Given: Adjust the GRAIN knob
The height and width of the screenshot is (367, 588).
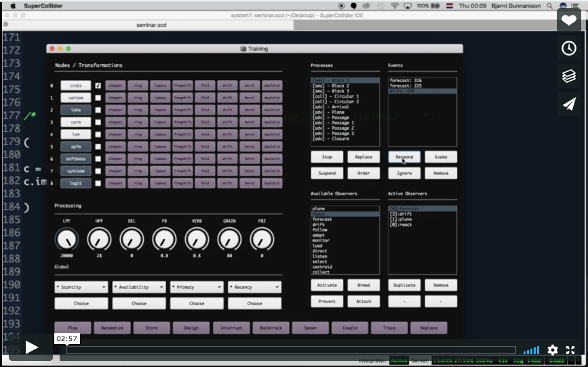Looking at the screenshot, I should coord(229,239).
